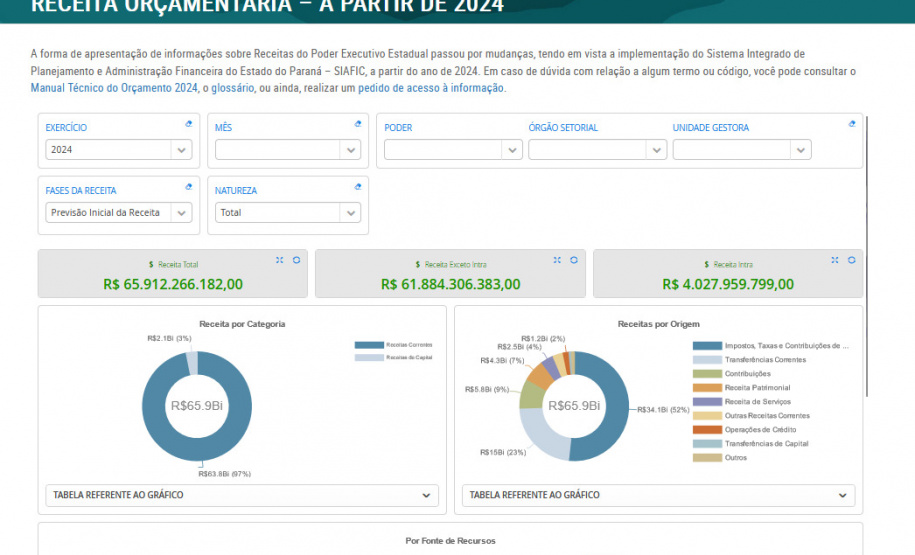Image resolution: width=915 pixels, height=555 pixels.
Task: Reset the Natureza filter via its eraser icon
Action: 358,187
